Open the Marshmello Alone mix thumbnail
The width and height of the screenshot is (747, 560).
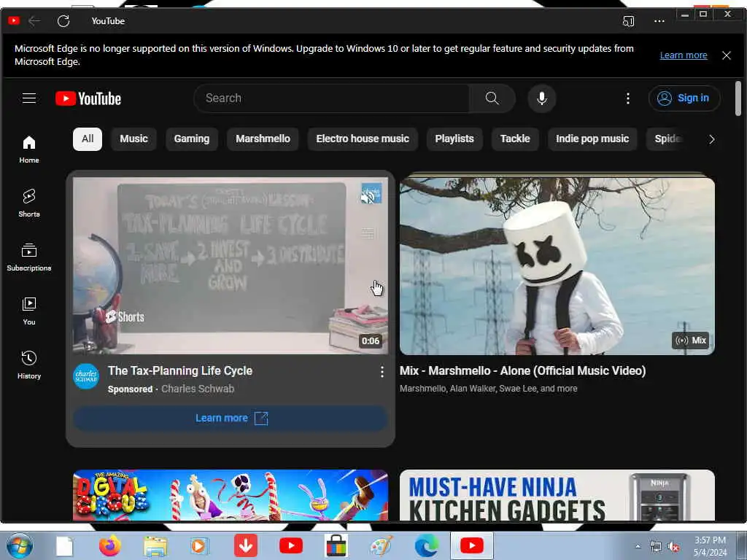pos(557,265)
